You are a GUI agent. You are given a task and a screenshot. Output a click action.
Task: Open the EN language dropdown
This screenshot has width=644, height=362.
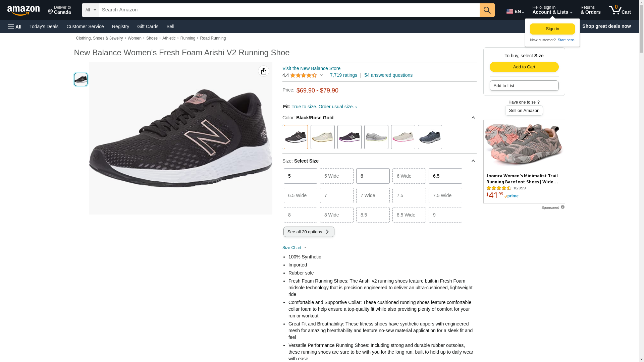[515, 11]
